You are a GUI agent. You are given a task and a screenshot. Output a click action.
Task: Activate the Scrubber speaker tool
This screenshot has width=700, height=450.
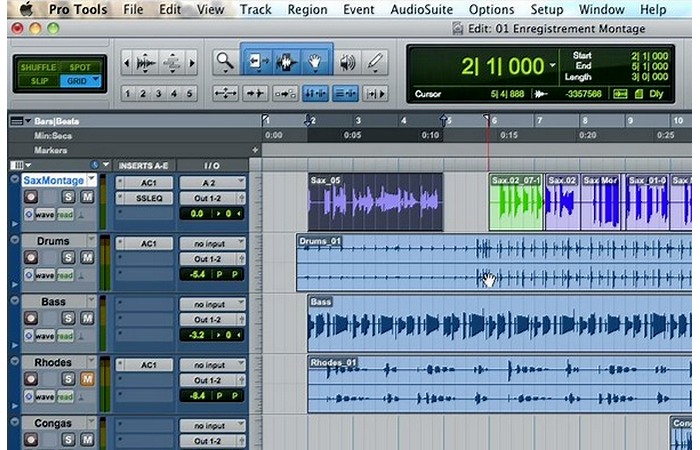click(346, 62)
